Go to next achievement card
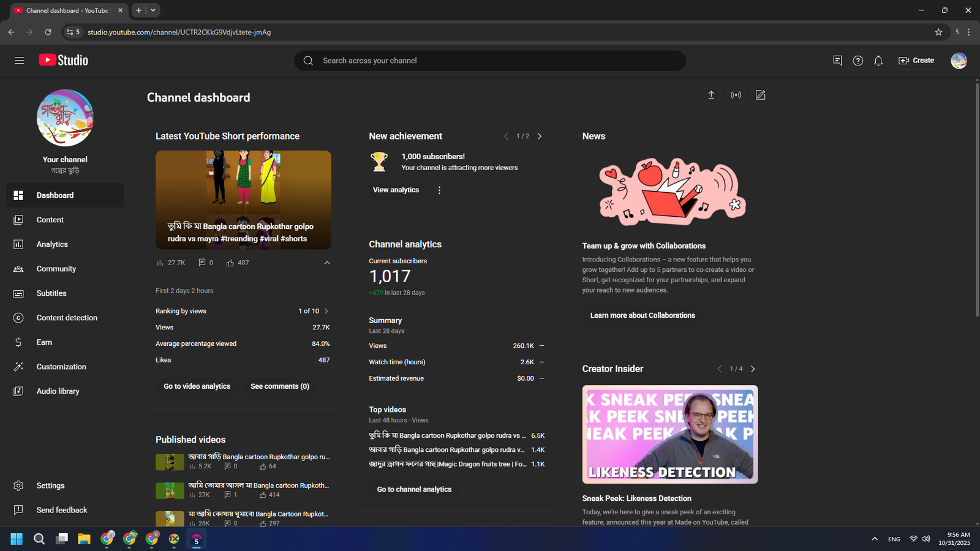 click(540, 137)
